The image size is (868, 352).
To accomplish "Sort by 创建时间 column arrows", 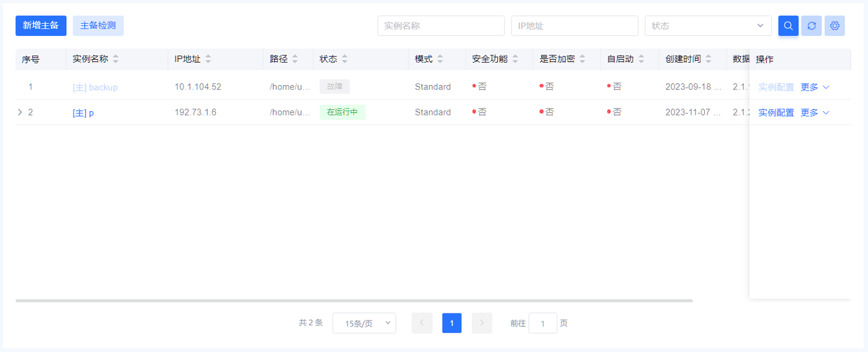I will pyautogui.click(x=709, y=59).
